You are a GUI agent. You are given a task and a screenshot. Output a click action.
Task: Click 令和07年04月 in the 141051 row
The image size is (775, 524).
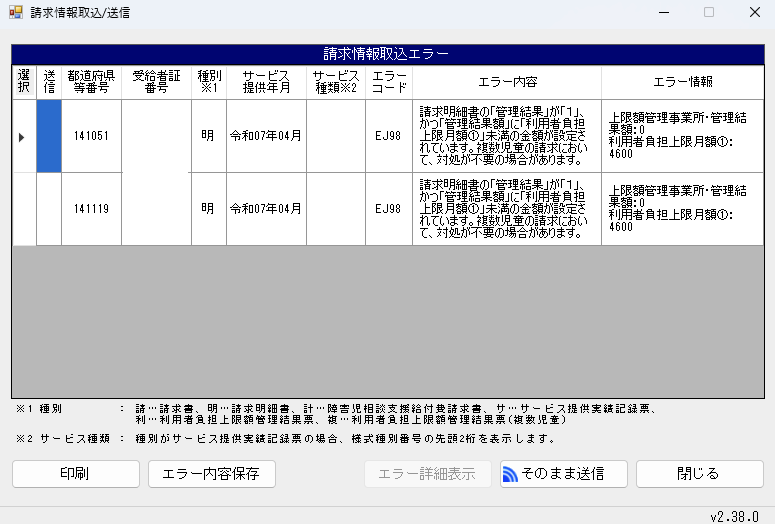pyautogui.click(x=266, y=136)
